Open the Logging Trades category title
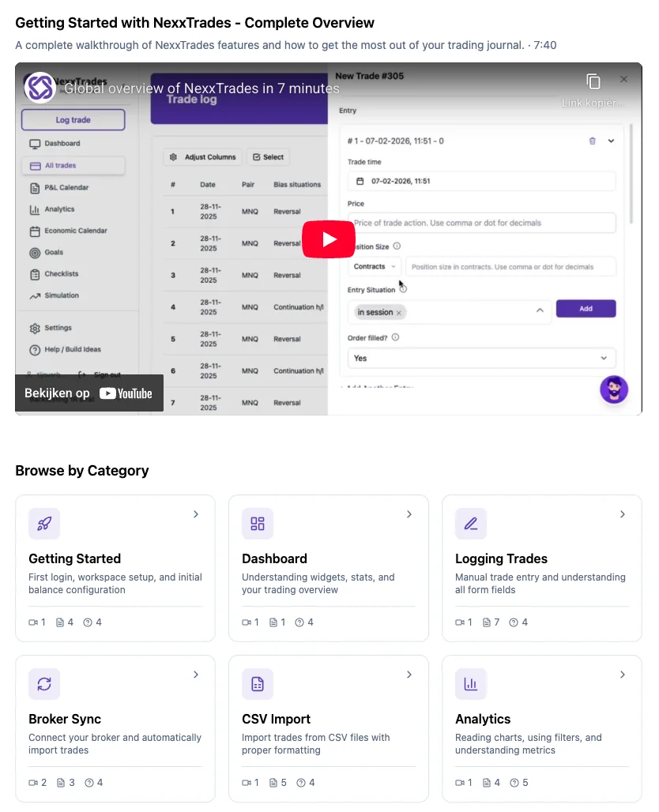The height and width of the screenshot is (812, 659). coord(502,558)
